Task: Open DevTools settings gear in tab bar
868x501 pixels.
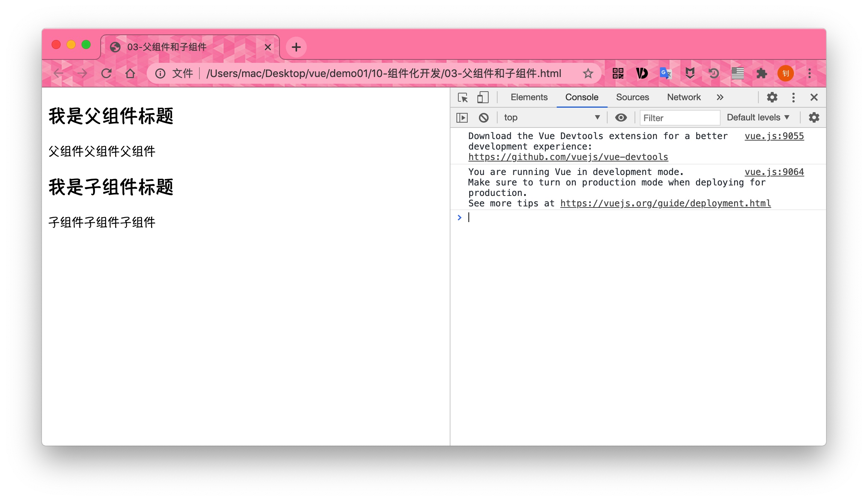Action: point(772,98)
